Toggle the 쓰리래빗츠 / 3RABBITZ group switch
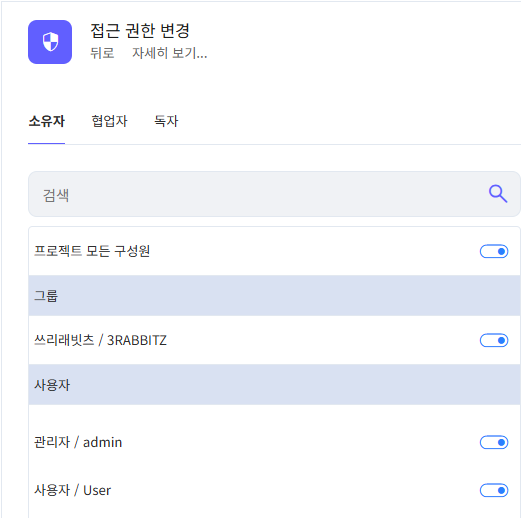Screen dimensions: 522x519 494,340
